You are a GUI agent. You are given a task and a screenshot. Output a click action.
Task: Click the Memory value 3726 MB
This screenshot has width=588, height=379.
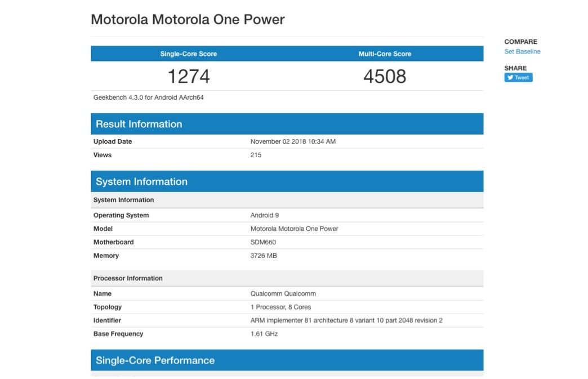pyautogui.click(x=264, y=256)
